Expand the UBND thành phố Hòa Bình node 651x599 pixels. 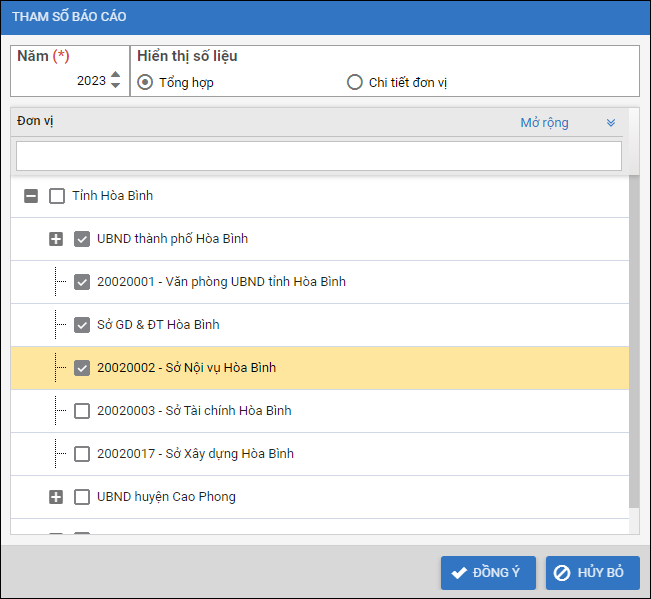click(56, 239)
